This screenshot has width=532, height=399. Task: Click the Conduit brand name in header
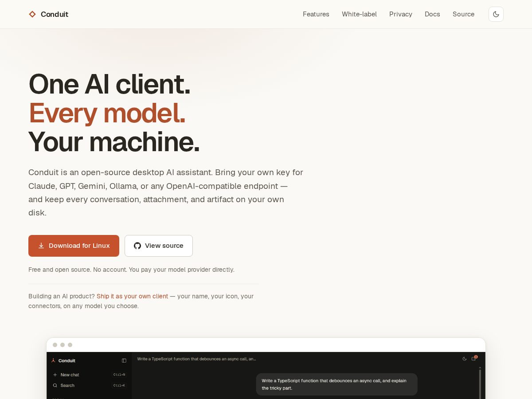[55, 14]
